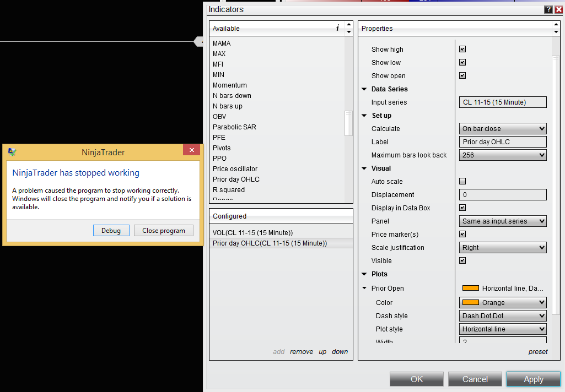This screenshot has width=565, height=392.
Task: Click the Available list scrollbar thumb
Action: [348, 123]
